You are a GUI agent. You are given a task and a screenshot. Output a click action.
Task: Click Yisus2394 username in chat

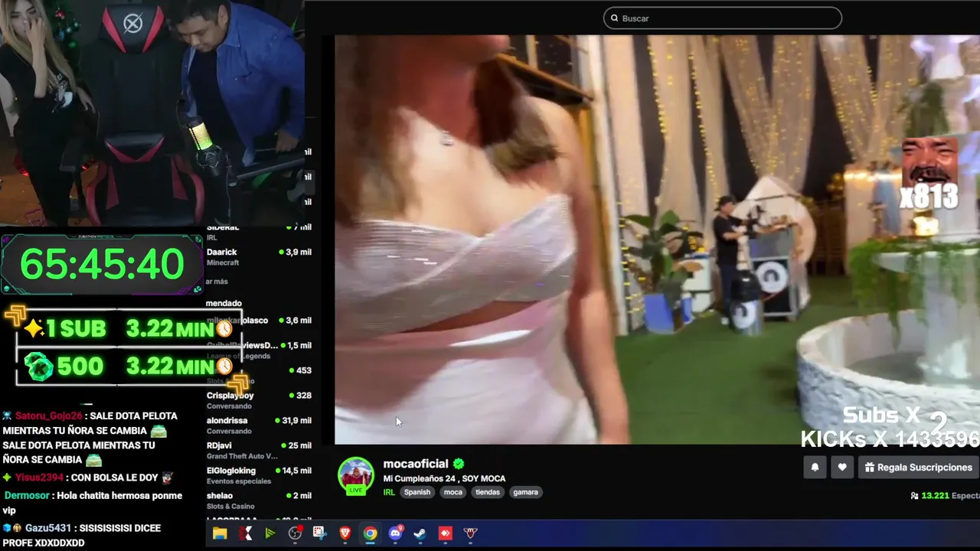pos(40,478)
